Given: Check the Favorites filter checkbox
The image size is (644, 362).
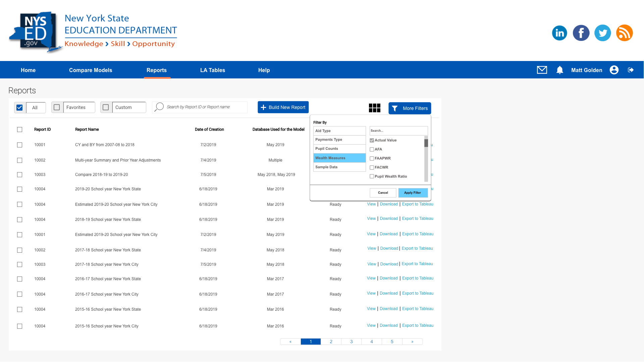Looking at the screenshot, I should (x=57, y=107).
